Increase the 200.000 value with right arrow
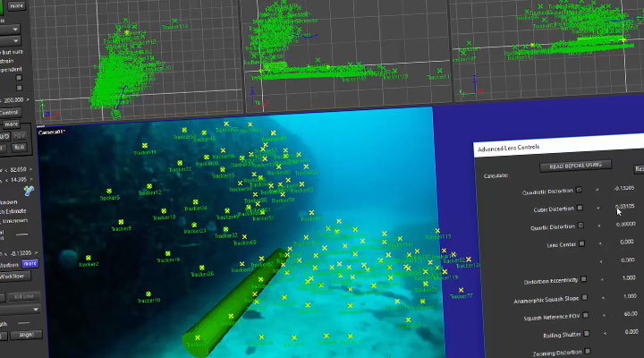644x358 pixels. pyautogui.click(x=28, y=100)
